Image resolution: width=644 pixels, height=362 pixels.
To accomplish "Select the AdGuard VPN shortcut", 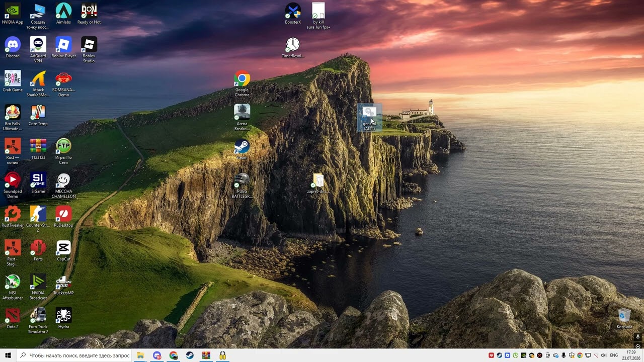I will [x=38, y=50].
